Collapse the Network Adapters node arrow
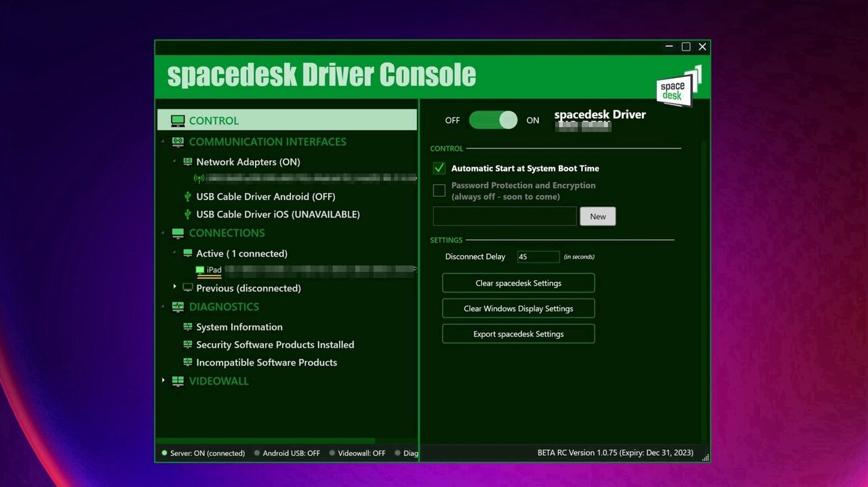Screen dimensions: 868x487 click(x=175, y=161)
